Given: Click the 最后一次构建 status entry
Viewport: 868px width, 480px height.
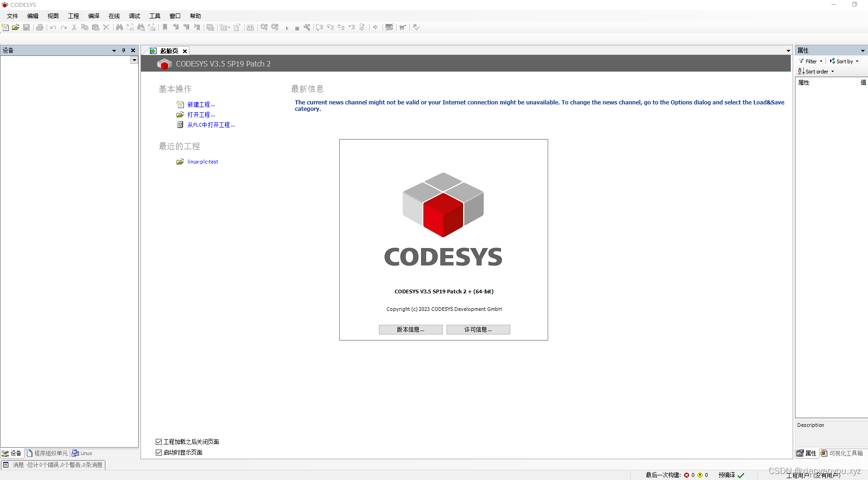Looking at the screenshot, I should coord(677,475).
